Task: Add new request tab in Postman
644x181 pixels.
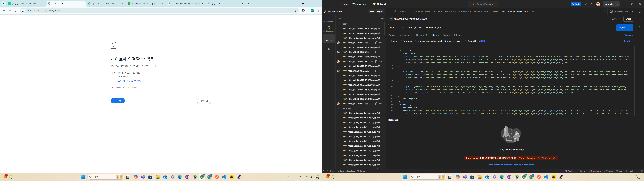Action: coord(533,12)
